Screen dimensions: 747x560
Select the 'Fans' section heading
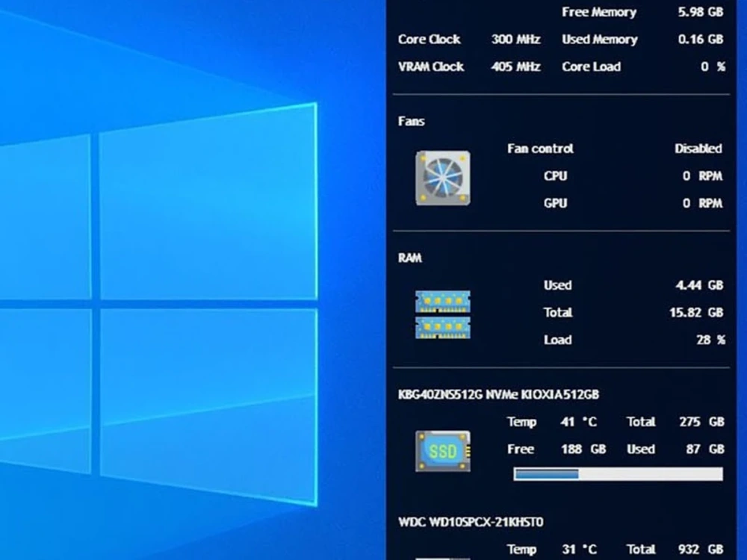(411, 122)
